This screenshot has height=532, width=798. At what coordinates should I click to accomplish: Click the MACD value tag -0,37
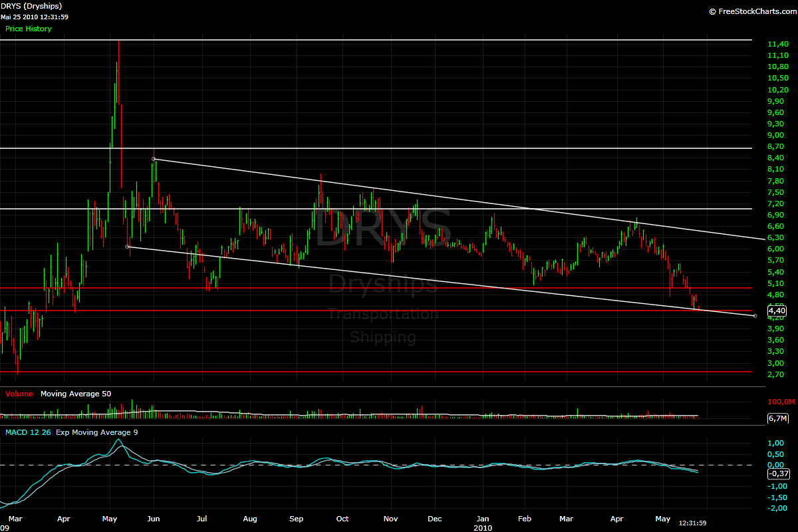pyautogui.click(x=777, y=473)
